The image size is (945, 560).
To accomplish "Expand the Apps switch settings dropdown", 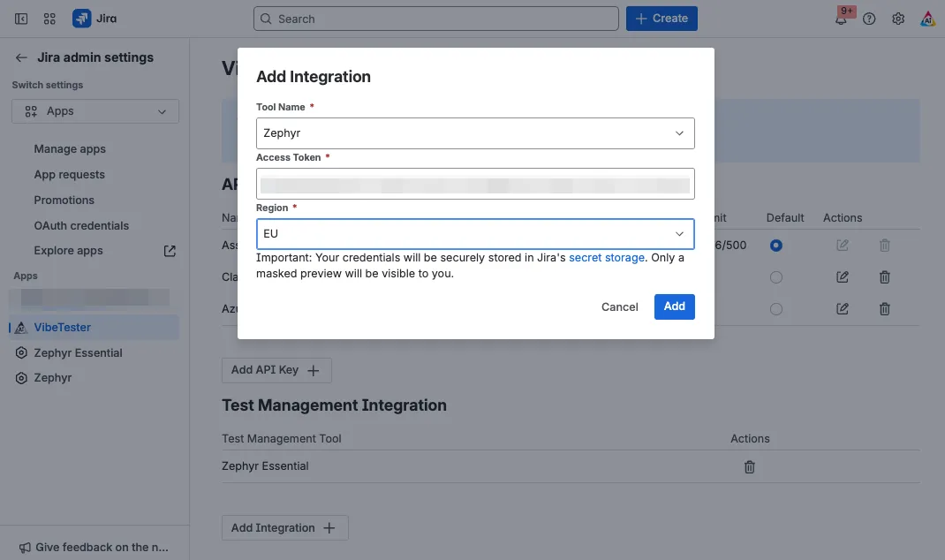I will point(95,111).
